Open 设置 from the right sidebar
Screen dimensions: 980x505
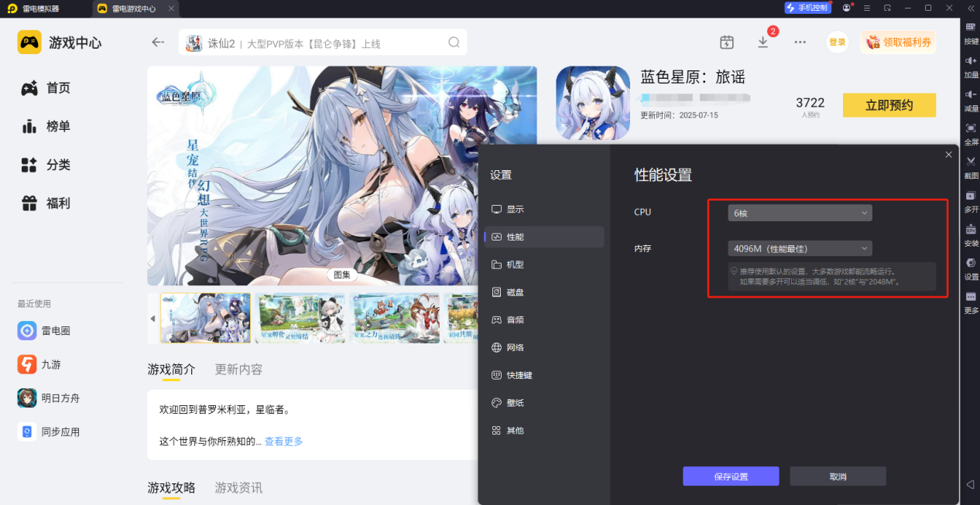[971, 268]
